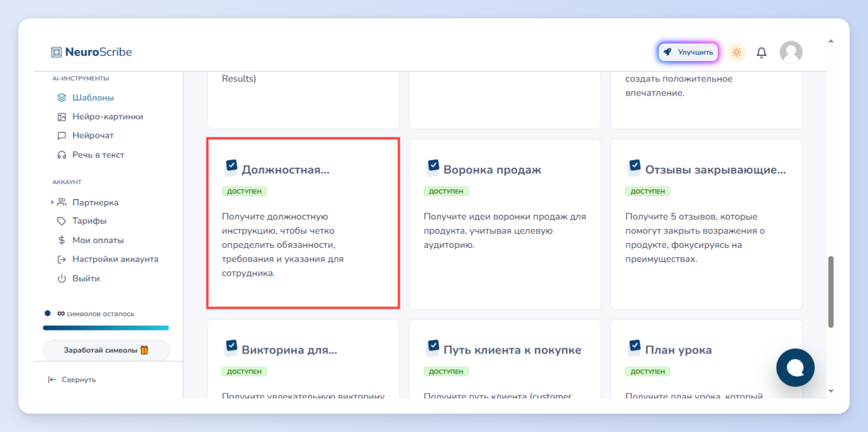Image resolution: width=868 pixels, height=432 pixels.
Task: Click ДОСТУПЕН badge on Должностная card
Action: pyautogui.click(x=244, y=191)
